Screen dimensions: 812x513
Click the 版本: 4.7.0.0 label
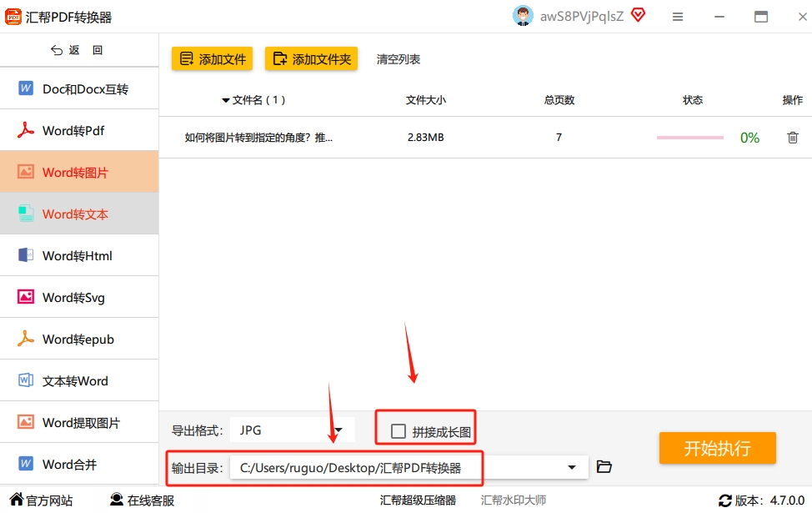point(769,500)
